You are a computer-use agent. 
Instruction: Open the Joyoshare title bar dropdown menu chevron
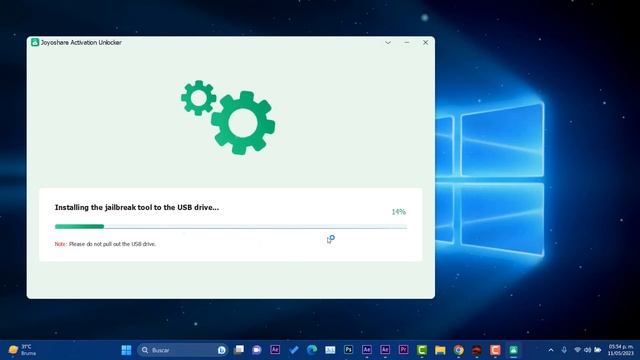pos(388,42)
